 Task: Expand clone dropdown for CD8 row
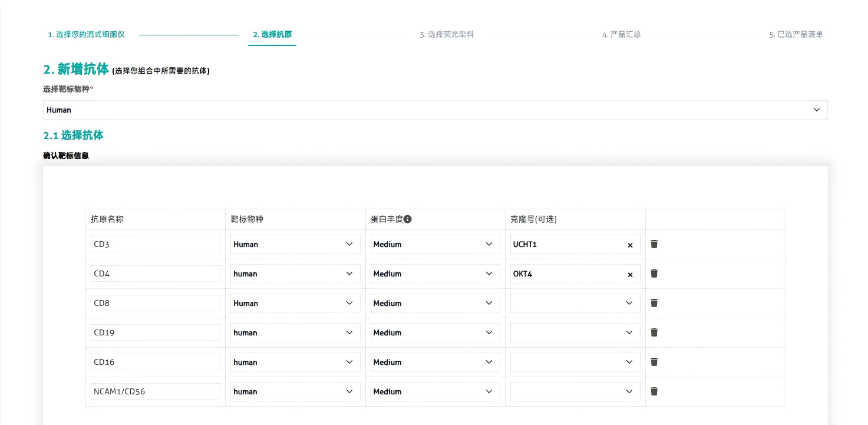pos(575,303)
